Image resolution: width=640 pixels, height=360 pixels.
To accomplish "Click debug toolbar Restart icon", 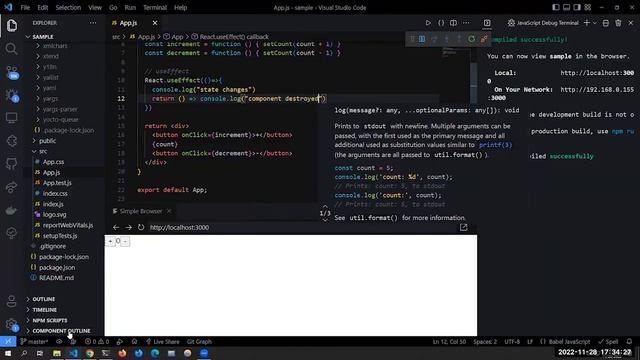I will tap(471, 39).
